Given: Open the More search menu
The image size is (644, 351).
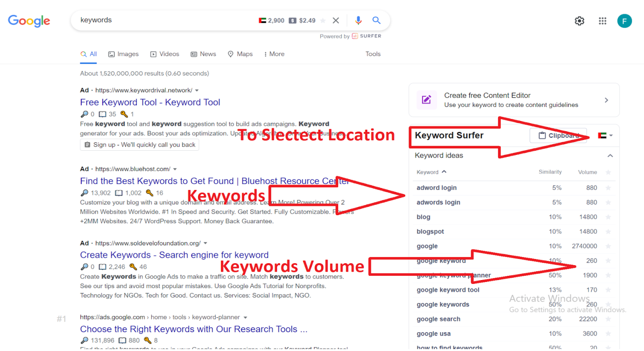Looking at the screenshot, I should point(274,54).
